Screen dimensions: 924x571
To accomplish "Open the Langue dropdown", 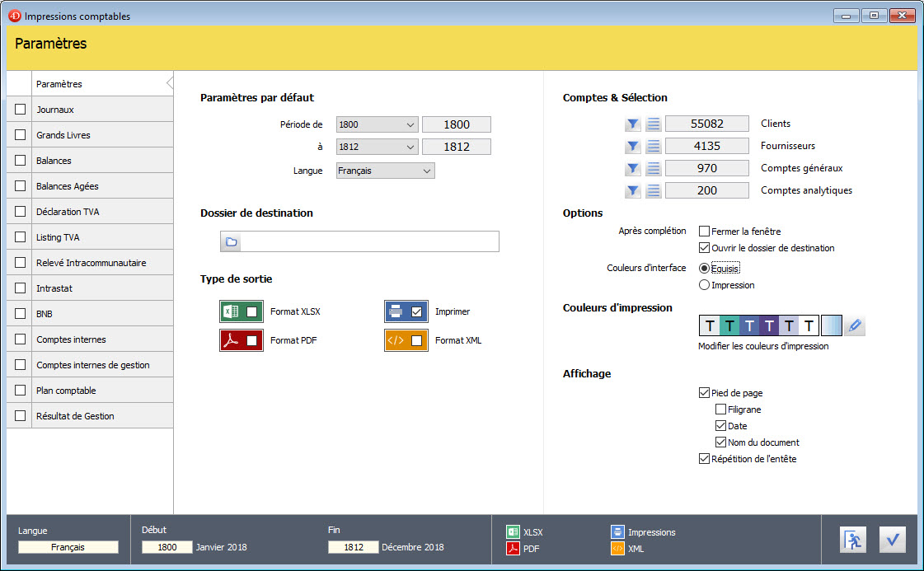I will (385, 171).
